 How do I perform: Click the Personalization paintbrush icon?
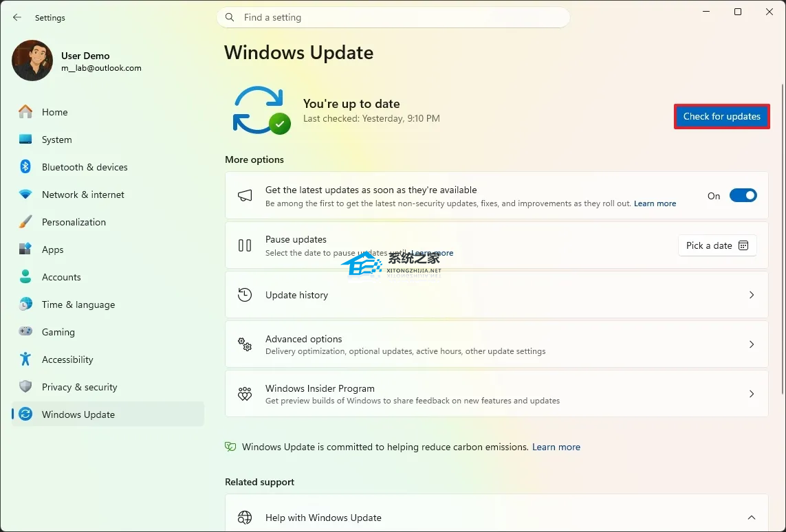(x=25, y=222)
